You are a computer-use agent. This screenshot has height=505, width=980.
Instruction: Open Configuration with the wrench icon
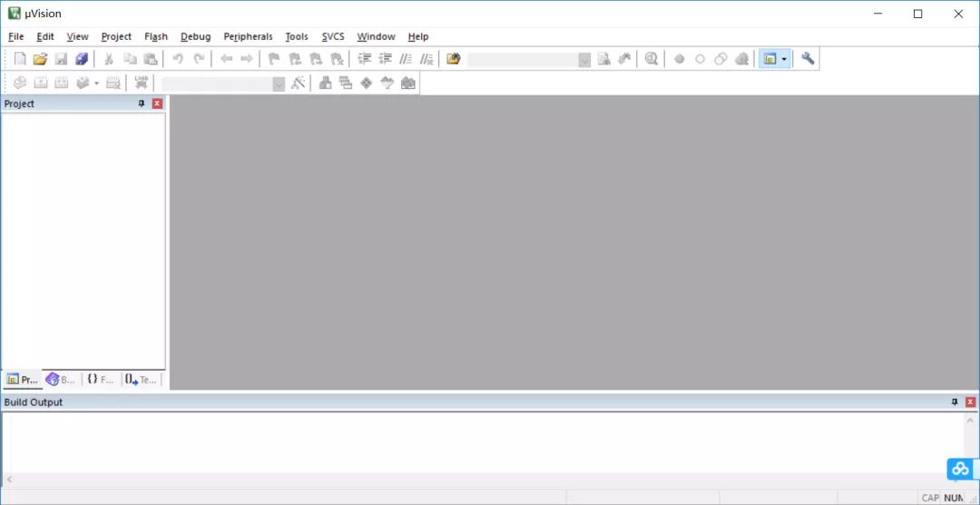[x=808, y=59]
